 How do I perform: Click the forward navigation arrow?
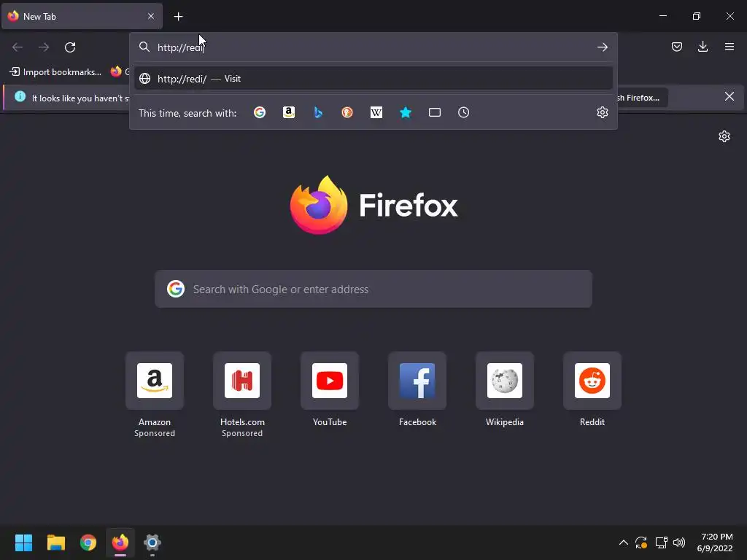(x=44, y=47)
